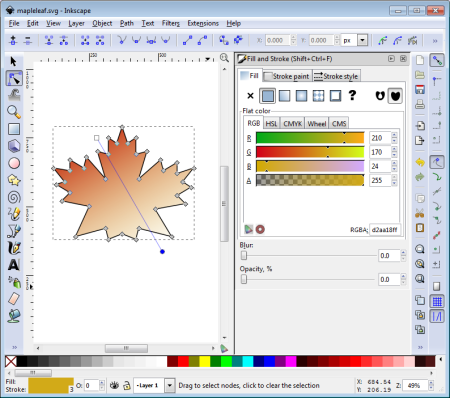
Task: Expand toolbox overflow chevron
Action: coord(14,347)
